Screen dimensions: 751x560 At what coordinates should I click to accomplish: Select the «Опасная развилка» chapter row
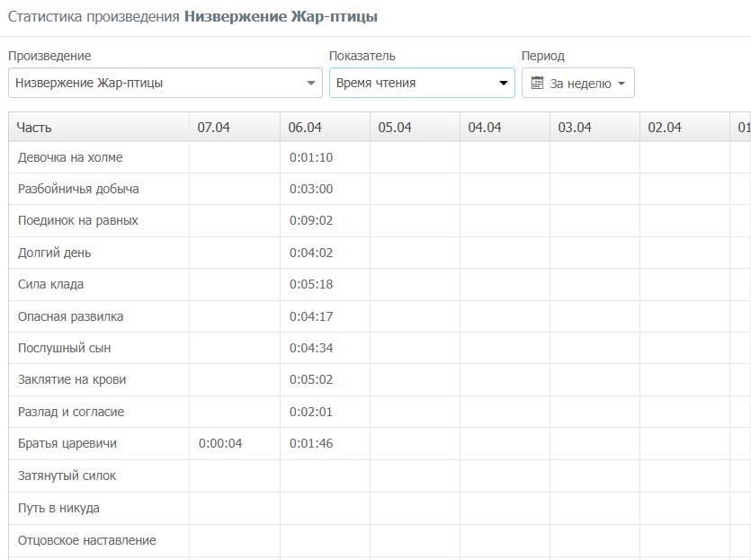click(70, 317)
